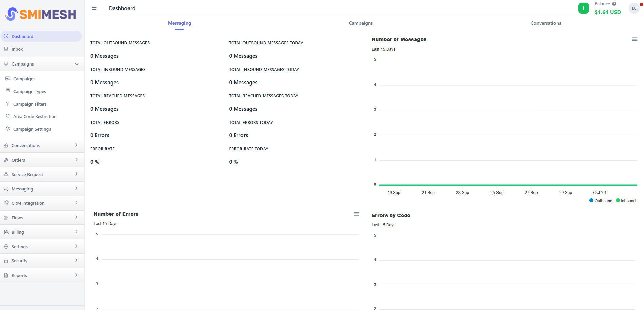Click the Area Code Restriction shield icon

coord(8,116)
